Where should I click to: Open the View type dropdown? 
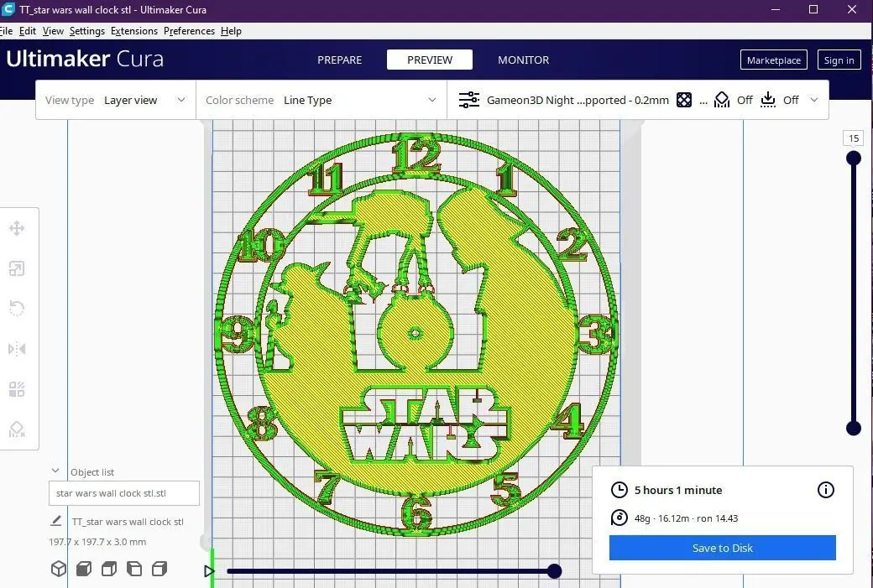pos(116,100)
